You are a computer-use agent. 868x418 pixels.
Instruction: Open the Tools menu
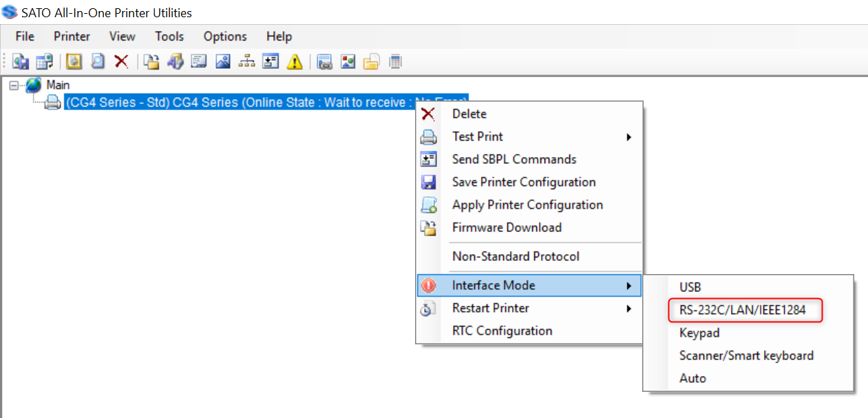point(169,36)
